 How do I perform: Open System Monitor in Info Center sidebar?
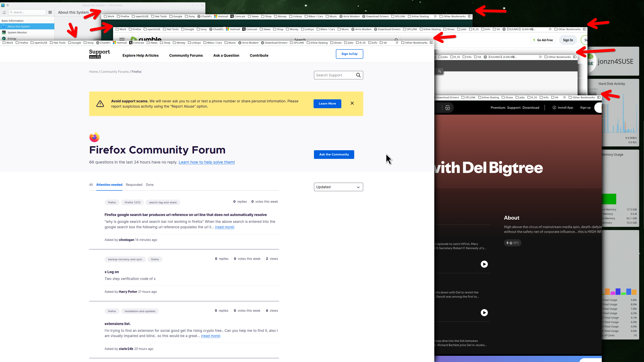click(x=27, y=32)
